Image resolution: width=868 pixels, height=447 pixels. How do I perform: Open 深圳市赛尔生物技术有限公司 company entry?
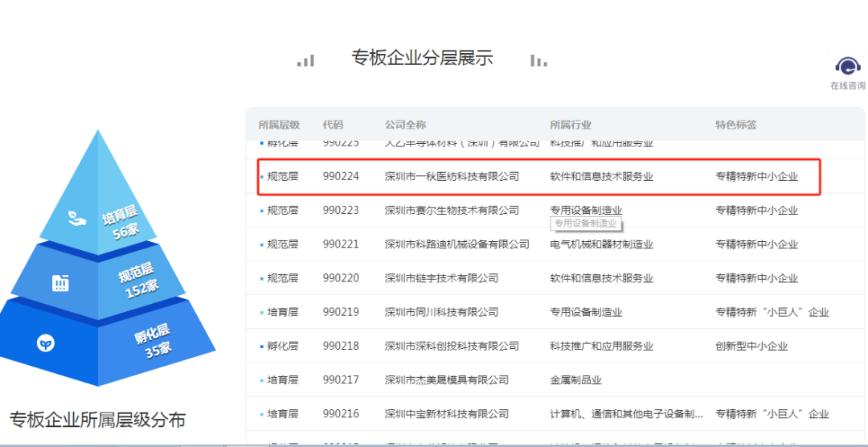pos(452,211)
